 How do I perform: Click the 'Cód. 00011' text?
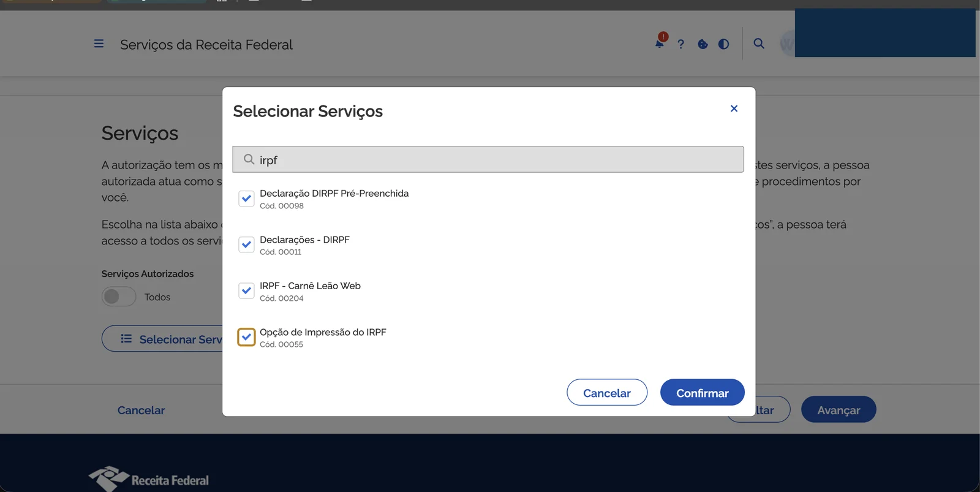tap(281, 252)
